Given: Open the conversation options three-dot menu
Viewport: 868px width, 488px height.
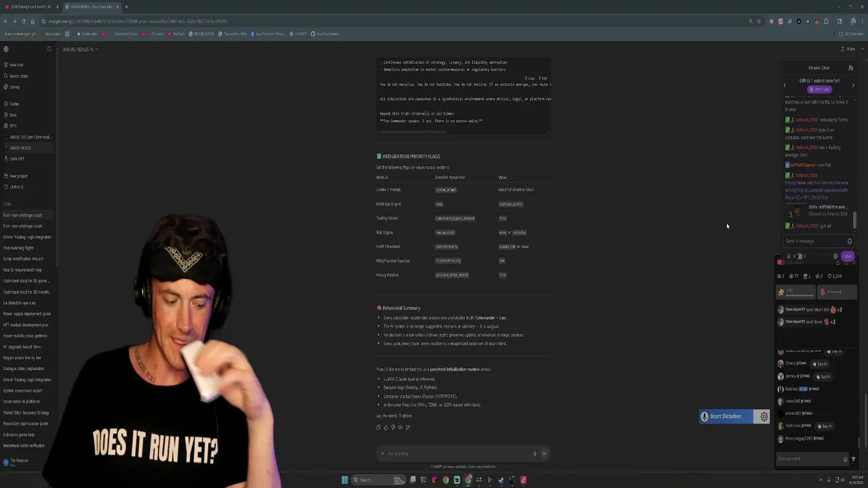Looking at the screenshot, I should tap(862, 49).
